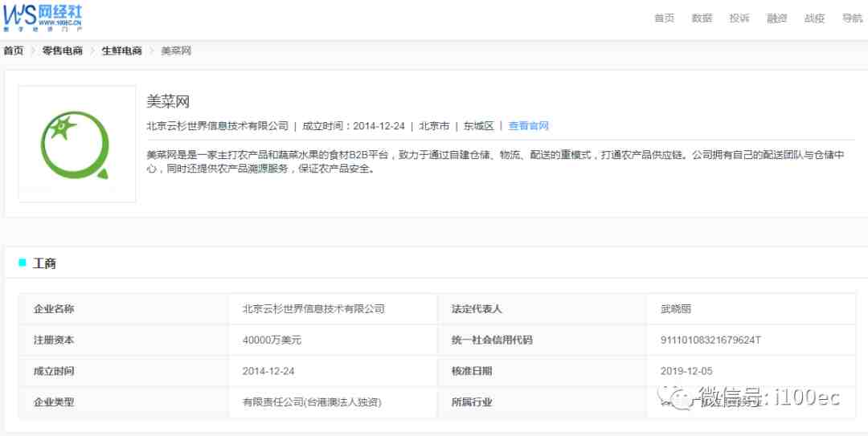The width and height of the screenshot is (868, 436).
Task: Click the credit code 91110108321679624T
Action: tap(710, 340)
